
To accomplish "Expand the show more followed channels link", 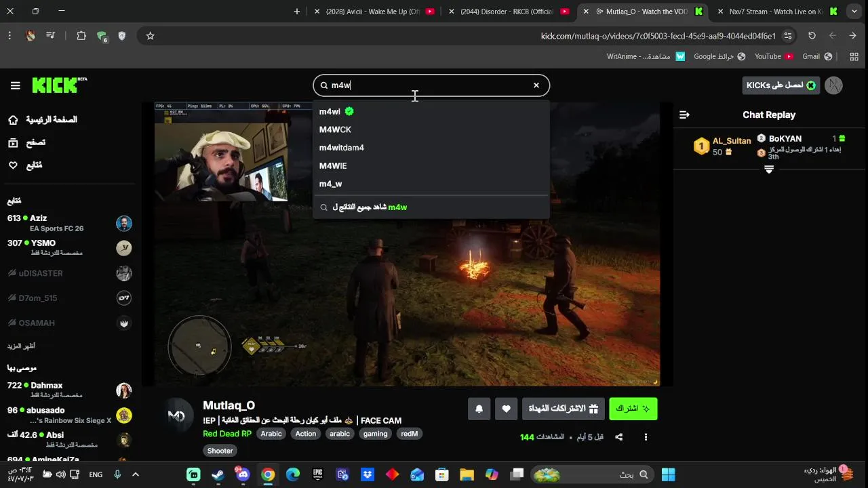I will (21, 346).
